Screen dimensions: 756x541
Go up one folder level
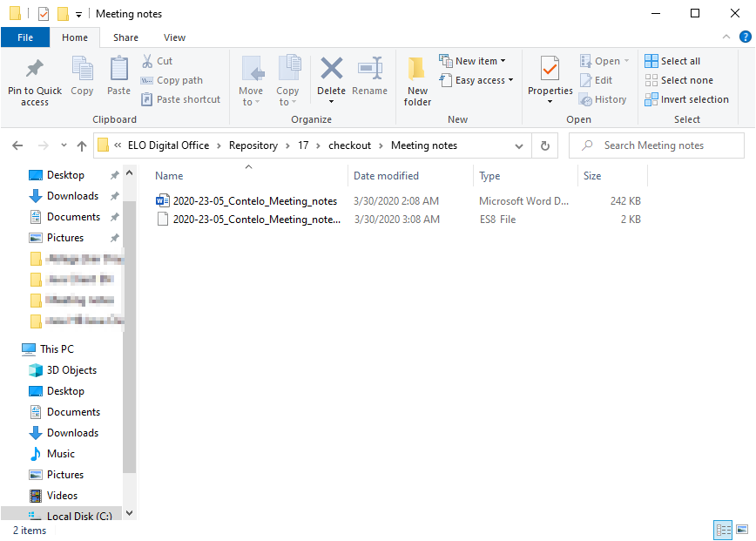tap(82, 145)
